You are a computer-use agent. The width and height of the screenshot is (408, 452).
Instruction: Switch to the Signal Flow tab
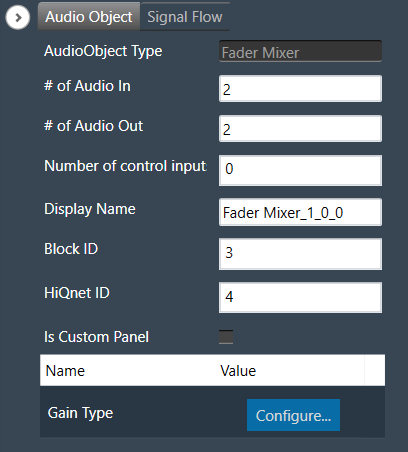pyautogui.click(x=185, y=17)
